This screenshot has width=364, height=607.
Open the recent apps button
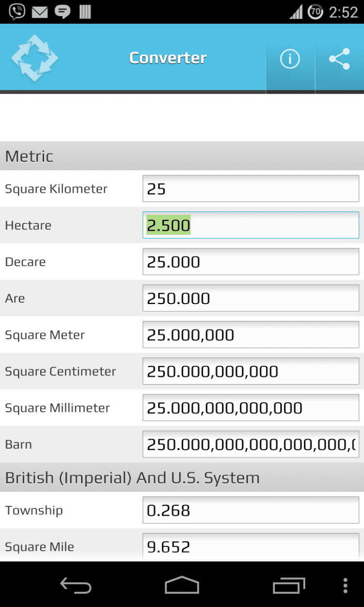tap(288, 585)
